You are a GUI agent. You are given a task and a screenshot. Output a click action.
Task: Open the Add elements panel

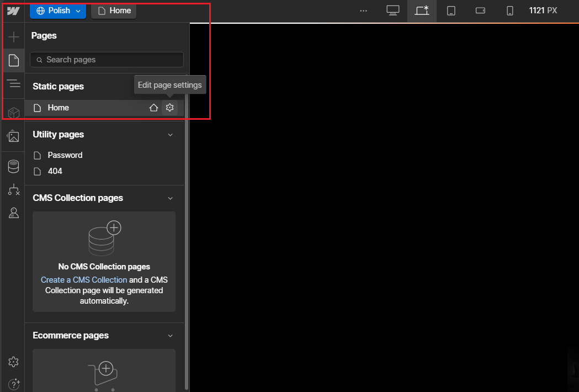pyautogui.click(x=14, y=36)
